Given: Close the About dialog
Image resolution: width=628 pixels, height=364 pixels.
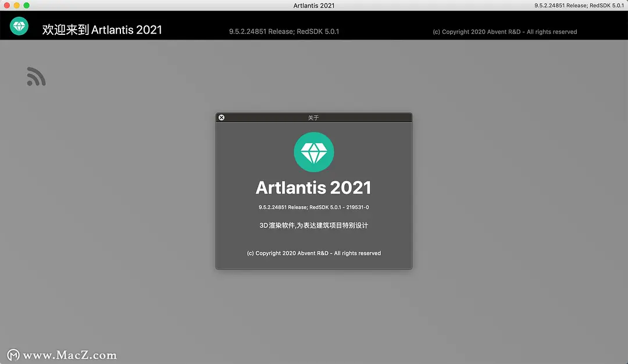Looking at the screenshot, I should click(222, 117).
